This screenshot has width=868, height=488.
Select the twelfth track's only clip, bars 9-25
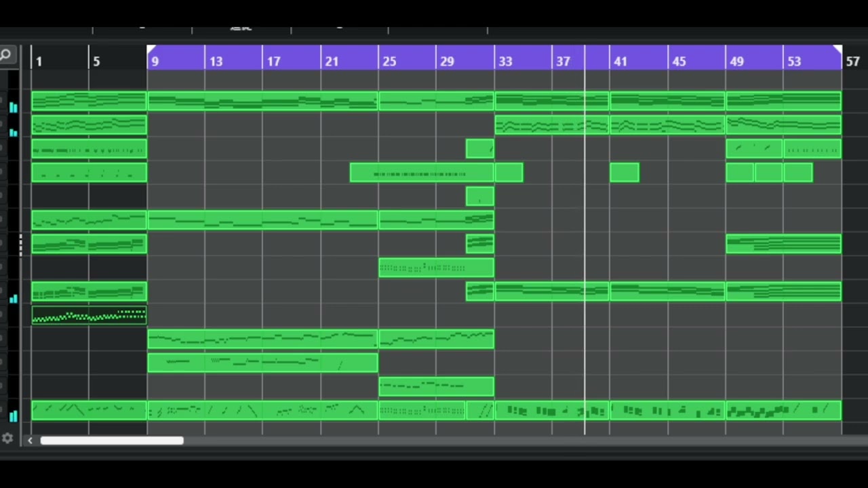(262, 363)
